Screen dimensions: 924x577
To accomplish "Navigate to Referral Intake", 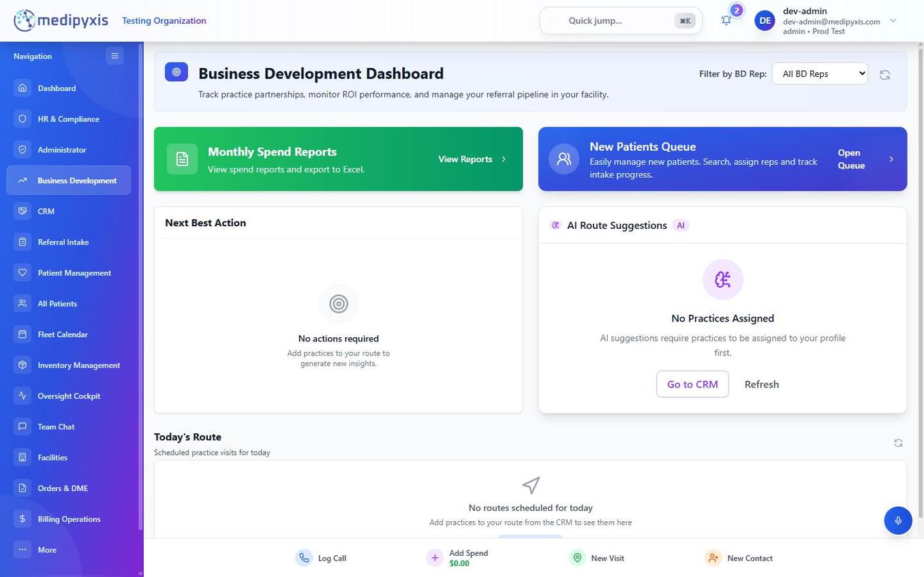I will click(69, 242).
